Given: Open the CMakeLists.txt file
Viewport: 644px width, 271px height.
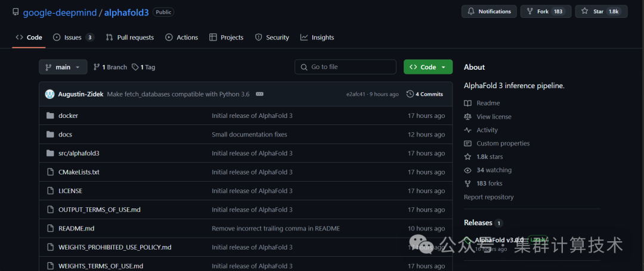Looking at the screenshot, I should [79, 172].
